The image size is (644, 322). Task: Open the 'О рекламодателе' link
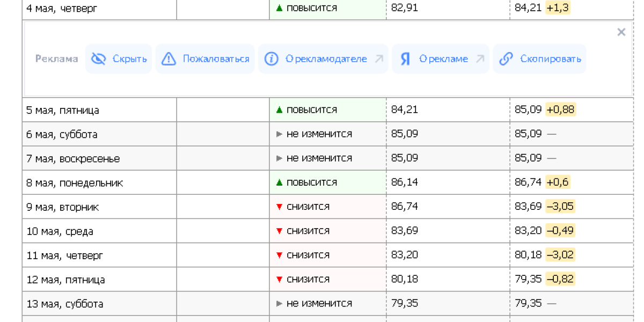pos(326,59)
